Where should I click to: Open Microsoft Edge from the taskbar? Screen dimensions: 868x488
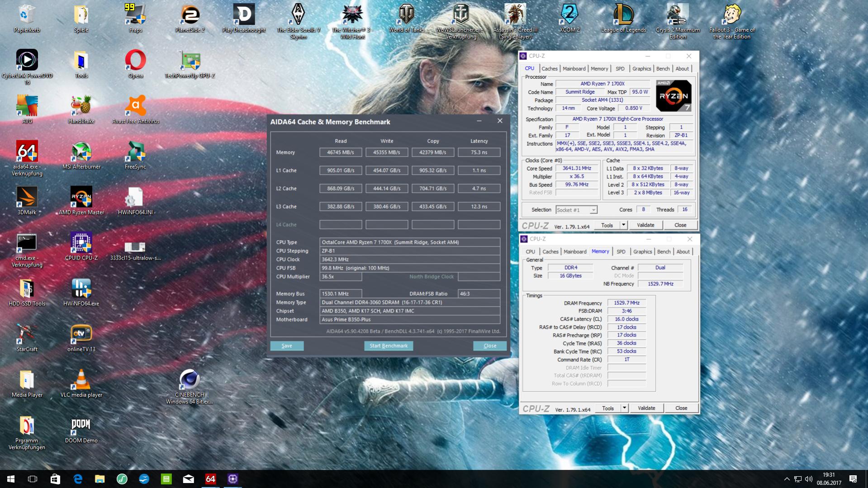tap(78, 479)
